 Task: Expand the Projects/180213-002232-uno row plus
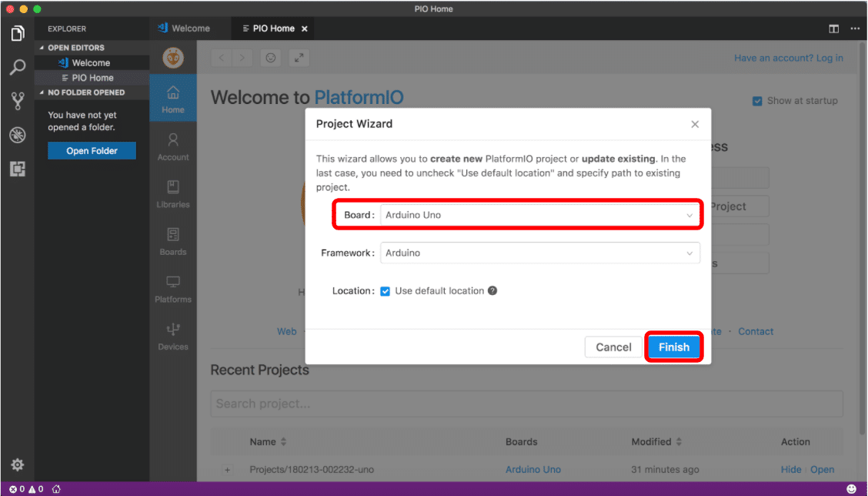(227, 469)
